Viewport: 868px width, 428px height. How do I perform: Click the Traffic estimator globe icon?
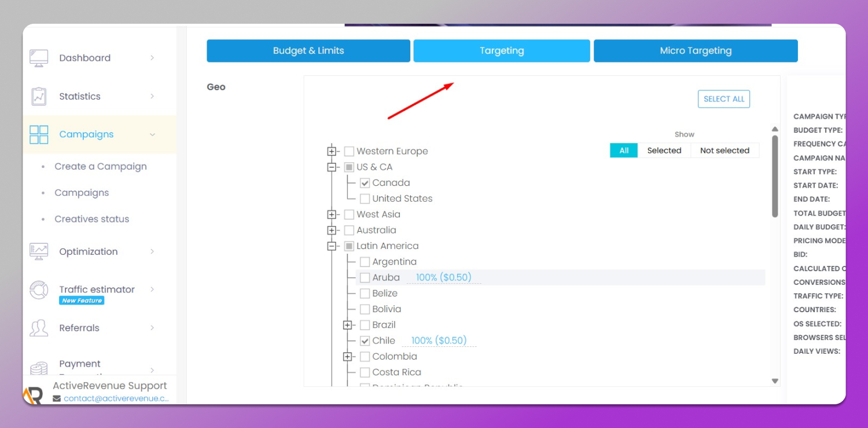coord(38,290)
